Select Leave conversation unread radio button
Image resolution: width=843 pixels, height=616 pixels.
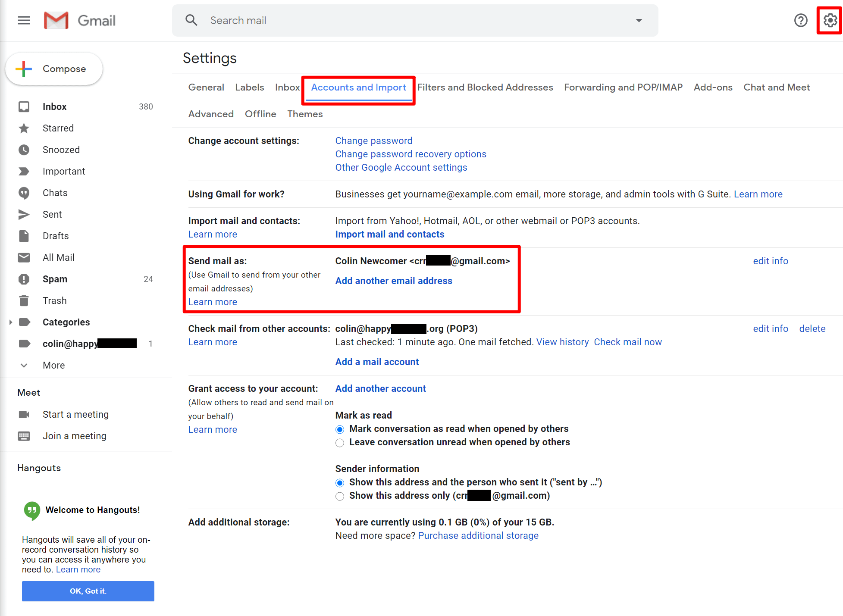[339, 442]
